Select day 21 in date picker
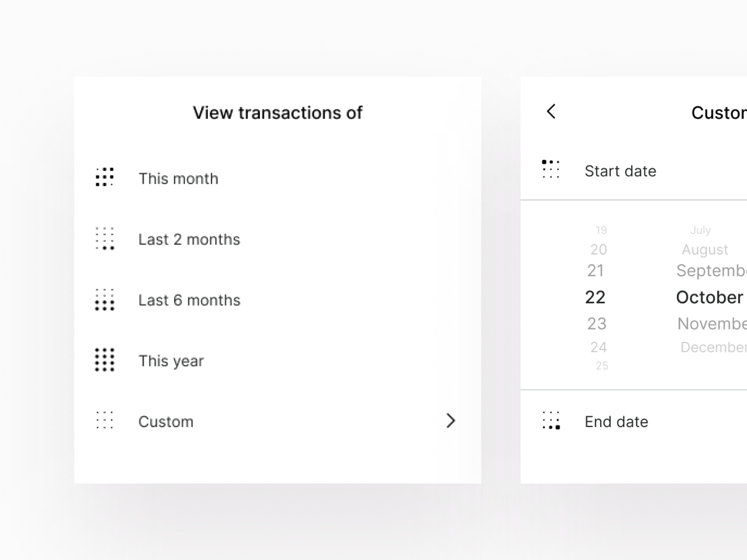The height and width of the screenshot is (560, 747). pos(596,271)
